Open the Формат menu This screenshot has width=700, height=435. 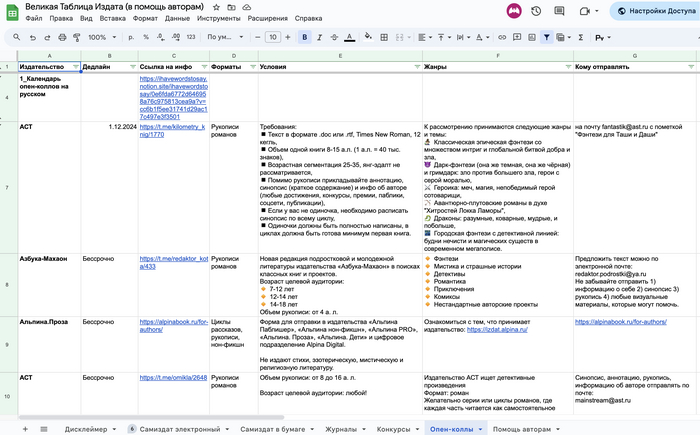[145, 18]
